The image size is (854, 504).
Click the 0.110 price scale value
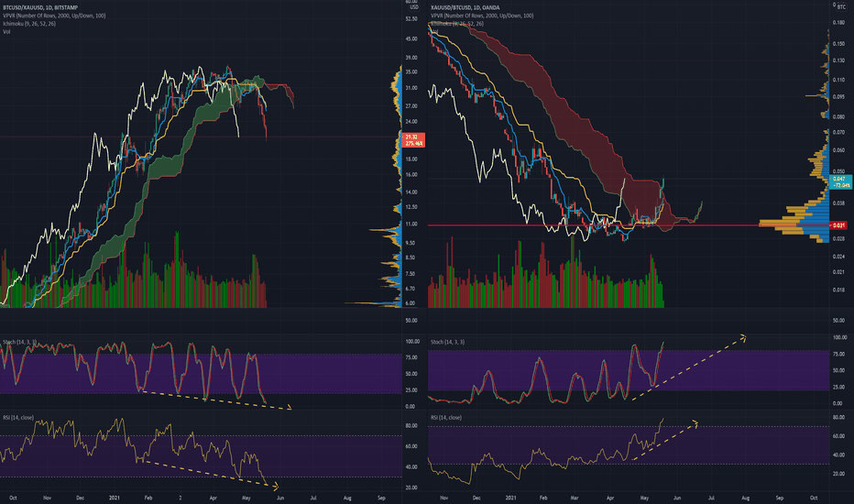(838, 80)
